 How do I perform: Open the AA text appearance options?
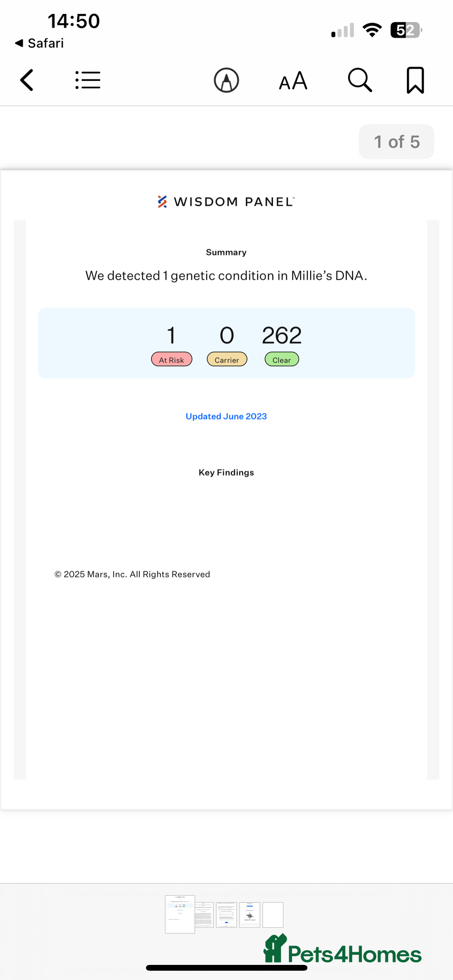293,81
